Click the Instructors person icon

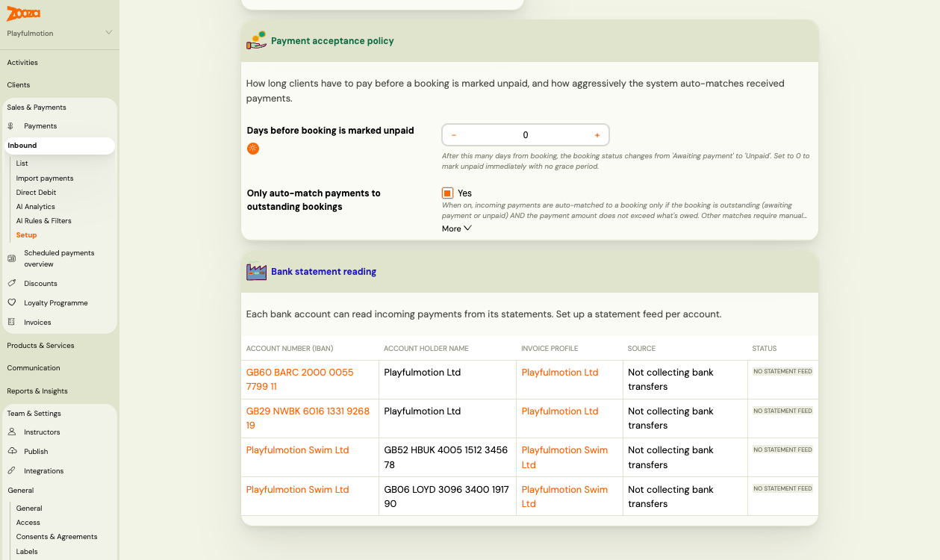pyautogui.click(x=11, y=432)
